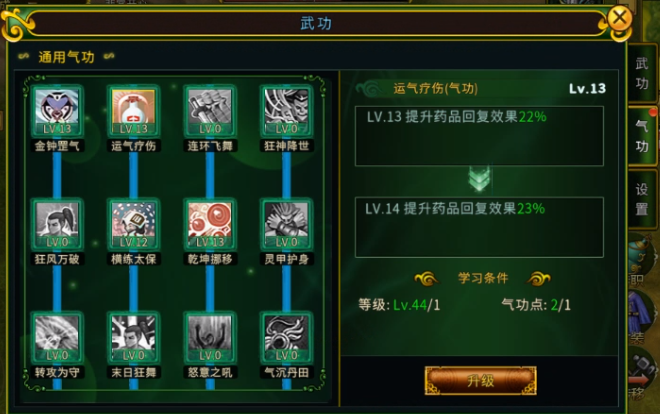
Task: Select the 转攻为守 skill icon
Action: (57, 338)
